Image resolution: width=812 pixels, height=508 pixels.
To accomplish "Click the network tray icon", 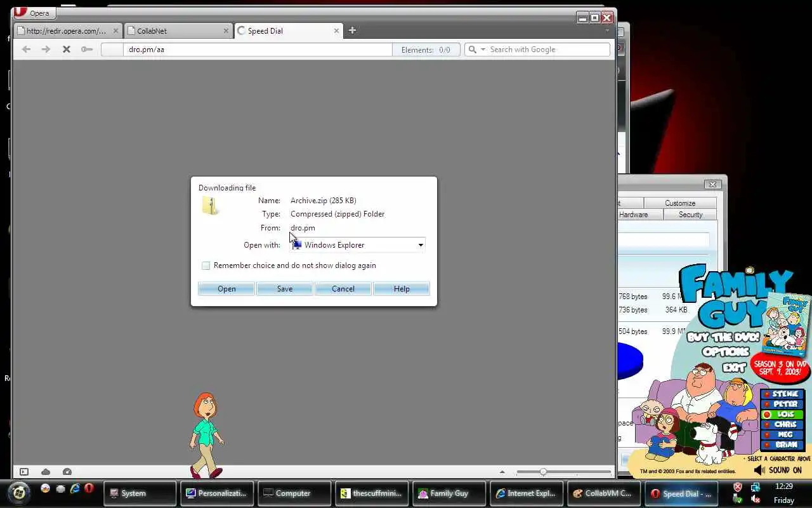I will (756, 487).
